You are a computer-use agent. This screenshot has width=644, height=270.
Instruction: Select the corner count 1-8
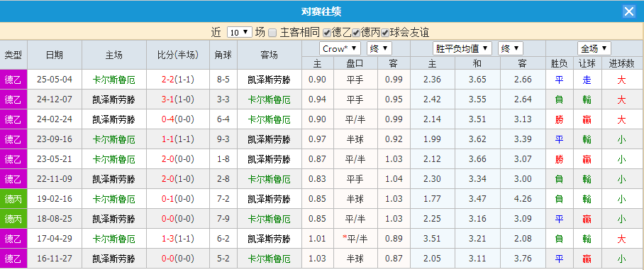coord(223,159)
